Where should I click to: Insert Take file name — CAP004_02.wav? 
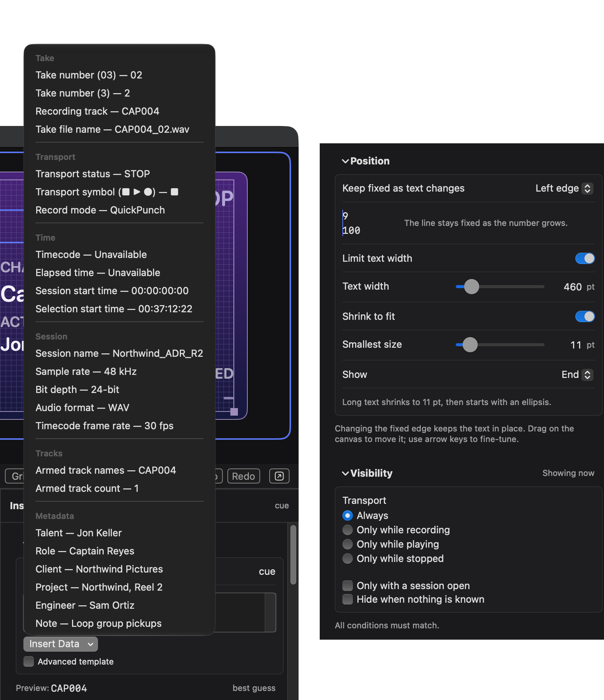click(x=120, y=129)
